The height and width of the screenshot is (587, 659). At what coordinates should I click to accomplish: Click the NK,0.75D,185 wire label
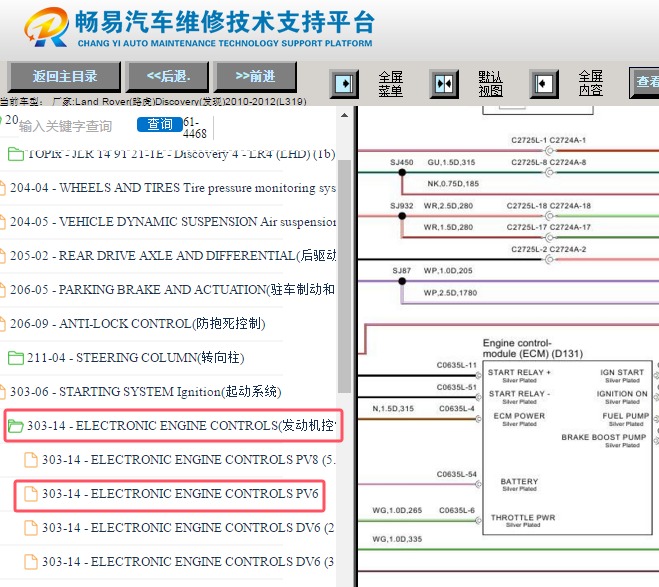(453, 184)
